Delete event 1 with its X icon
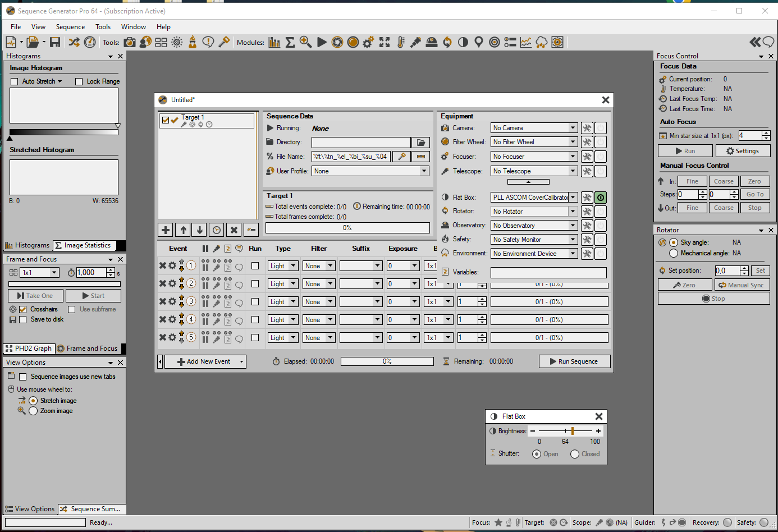 (163, 265)
